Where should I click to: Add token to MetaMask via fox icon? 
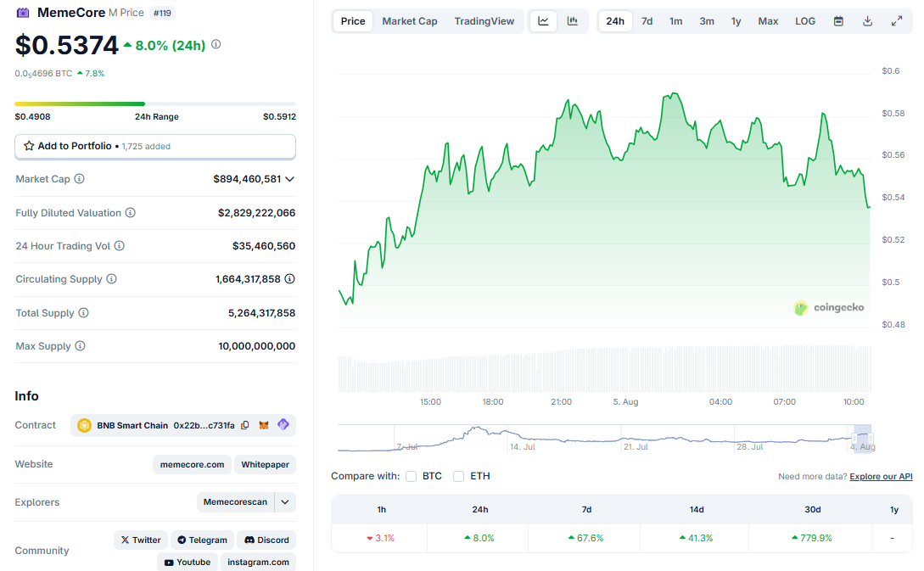pyautogui.click(x=264, y=425)
